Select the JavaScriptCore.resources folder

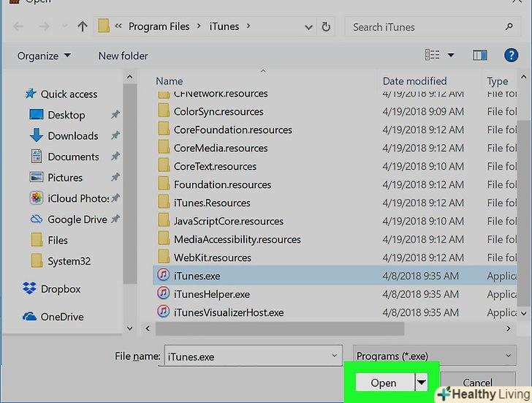coord(228,222)
